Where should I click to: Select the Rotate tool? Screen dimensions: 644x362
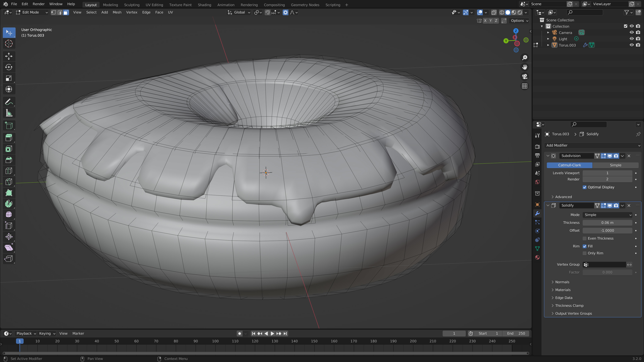coord(9,67)
